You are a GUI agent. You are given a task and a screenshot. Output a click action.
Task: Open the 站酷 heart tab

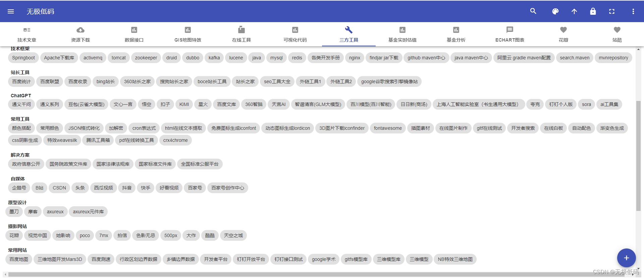tap(617, 34)
